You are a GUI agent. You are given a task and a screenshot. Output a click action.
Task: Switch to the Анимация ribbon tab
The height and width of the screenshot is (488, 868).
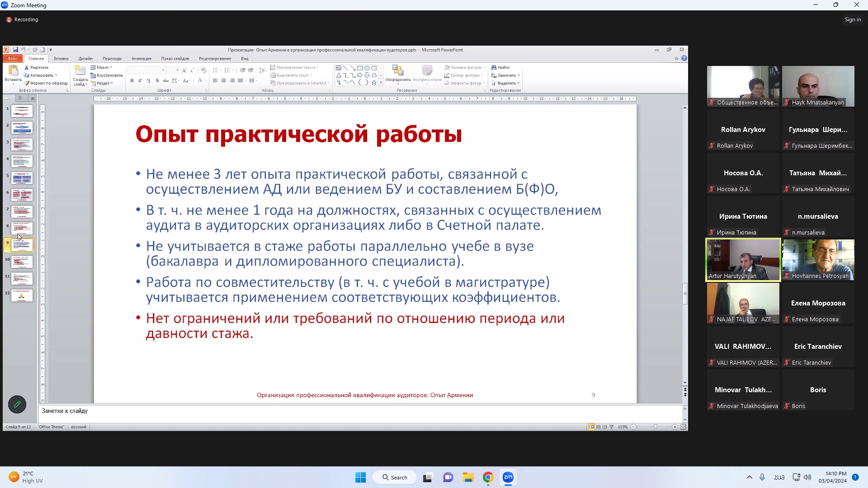tap(141, 59)
